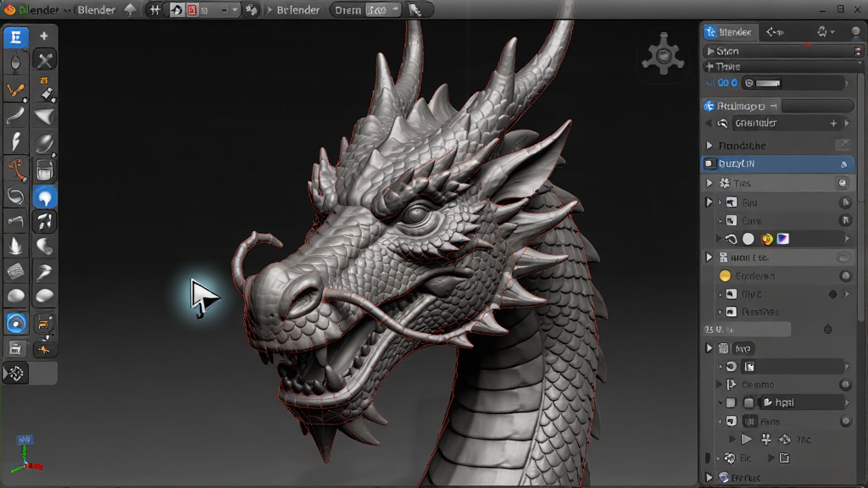The image size is (868, 488).
Task: Select the flame-shaped brush icon
Action: [x=15, y=245]
